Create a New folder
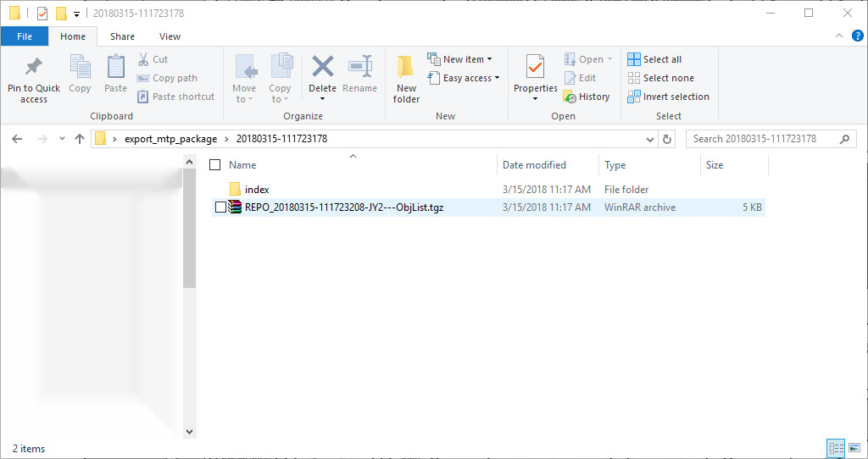 [406, 79]
